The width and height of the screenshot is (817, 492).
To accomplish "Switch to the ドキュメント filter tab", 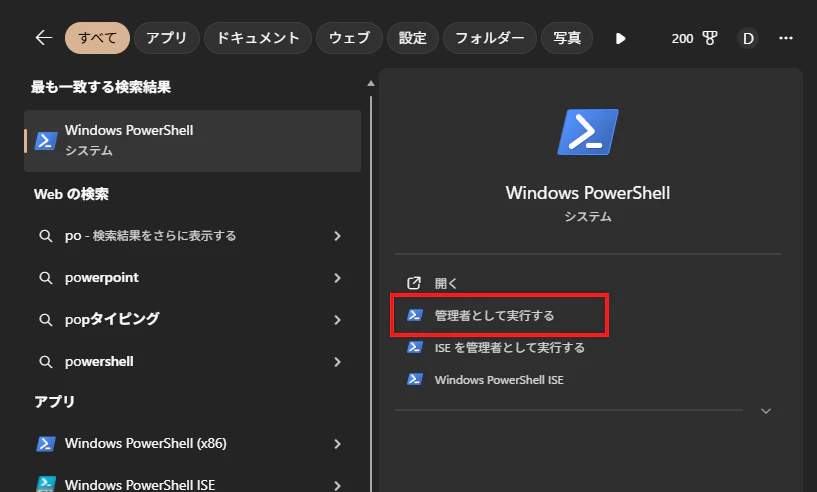I will point(258,38).
